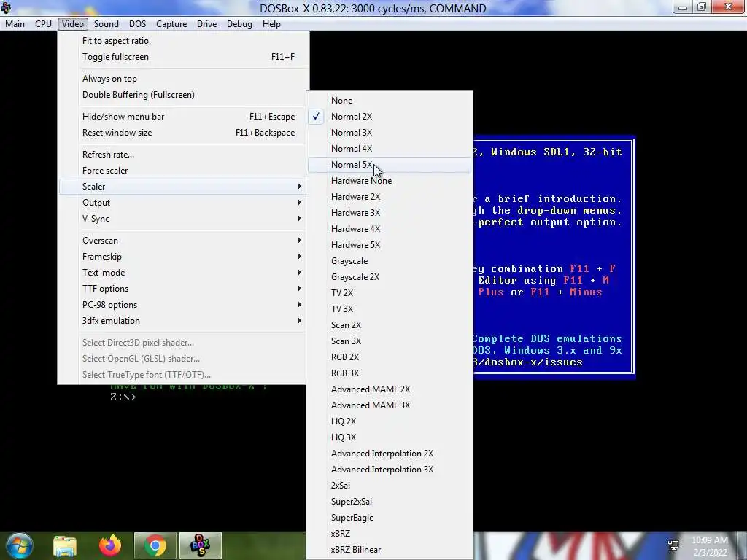Open the Debug menu
Viewport: 747px width, 560px height.
[x=239, y=24]
